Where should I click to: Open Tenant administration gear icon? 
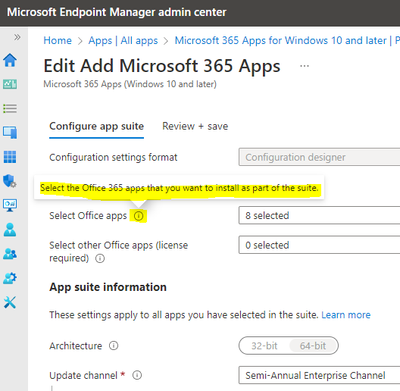click(x=10, y=278)
